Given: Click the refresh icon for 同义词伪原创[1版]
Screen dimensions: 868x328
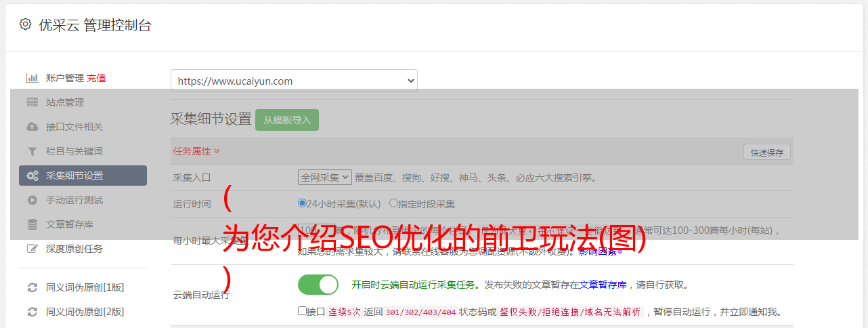Looking at the screenshot, I should click(x=32, y=287).
